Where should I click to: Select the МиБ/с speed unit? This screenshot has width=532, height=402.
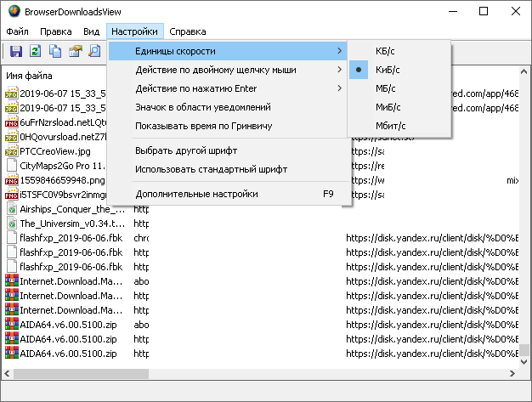399,107
